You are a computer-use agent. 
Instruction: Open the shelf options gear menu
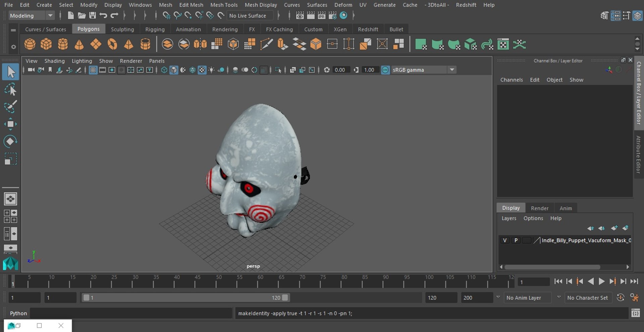tap(13, 47)
